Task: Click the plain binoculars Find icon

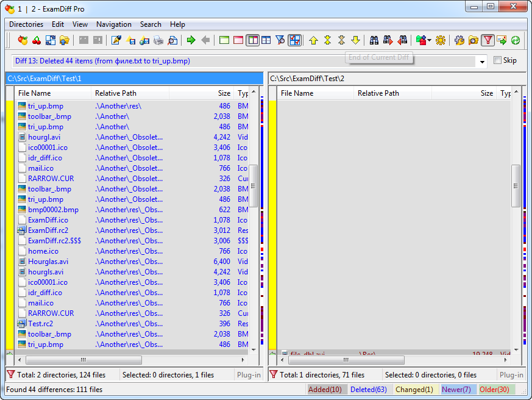Action: [374, 40]
